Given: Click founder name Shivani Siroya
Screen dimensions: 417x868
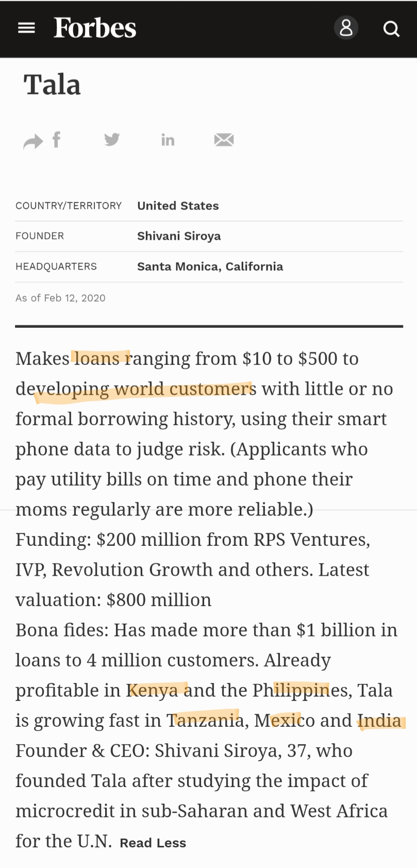Looking at the screenshot, I should (x=179, y=236).
